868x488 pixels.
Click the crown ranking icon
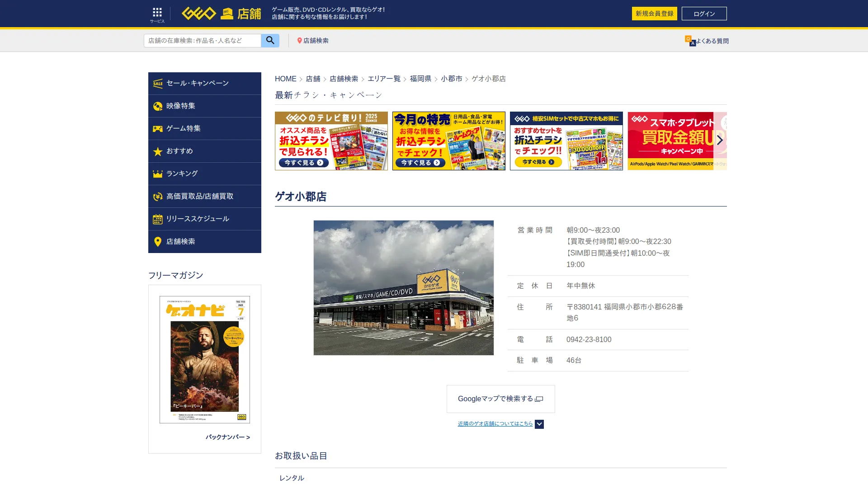[158, 174]
